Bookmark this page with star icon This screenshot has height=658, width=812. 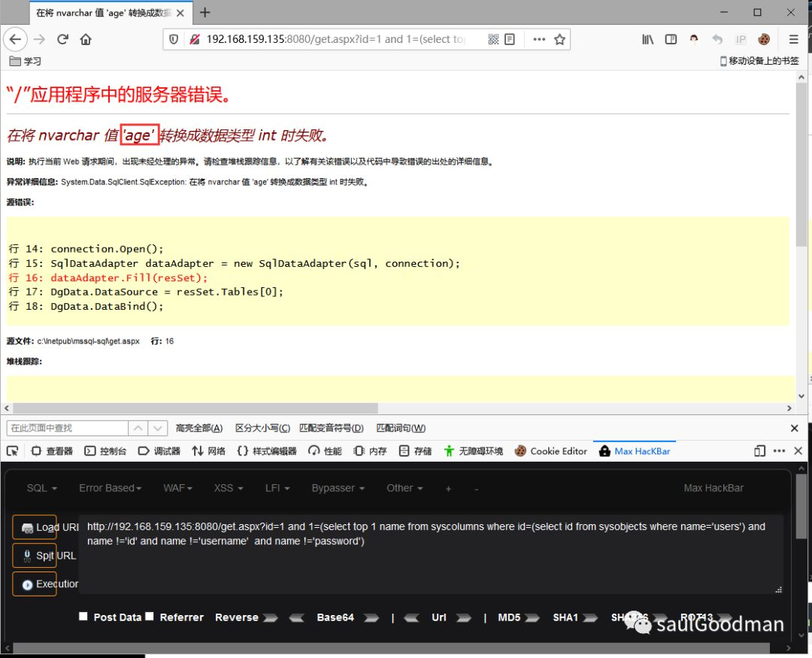(x=559, y=39)
